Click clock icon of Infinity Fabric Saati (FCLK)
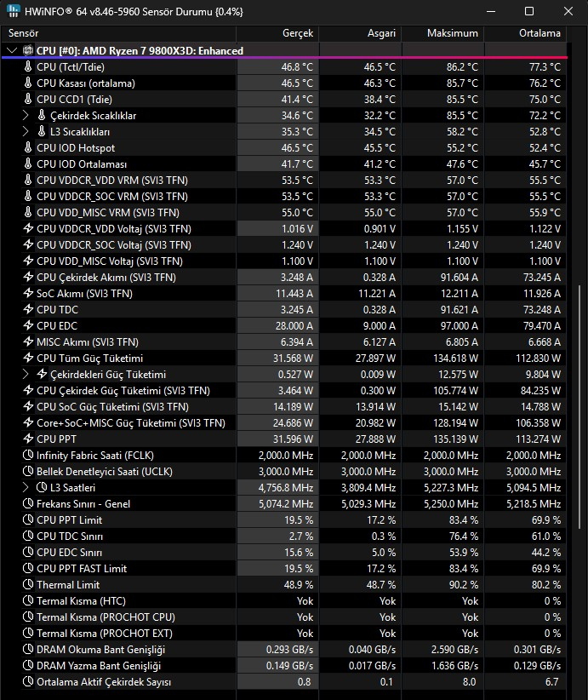This screenshot has width=588, height=700. tap(28, 455)
